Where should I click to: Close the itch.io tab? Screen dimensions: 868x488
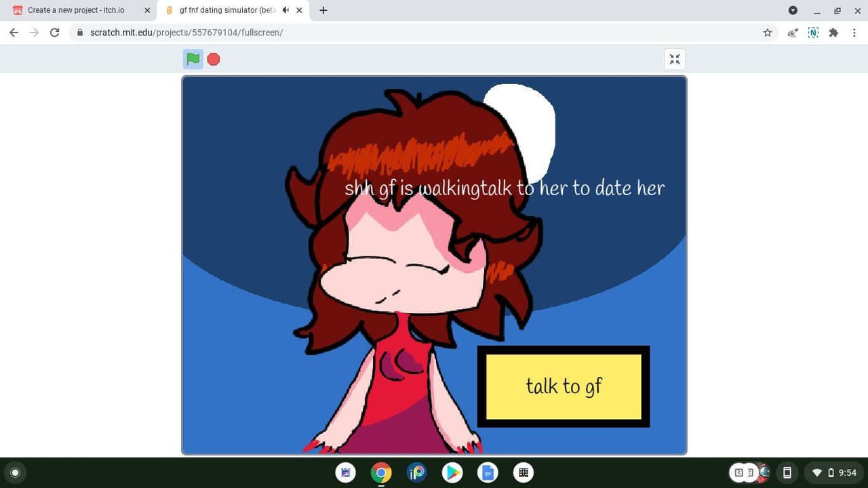[x=147, y=10]
